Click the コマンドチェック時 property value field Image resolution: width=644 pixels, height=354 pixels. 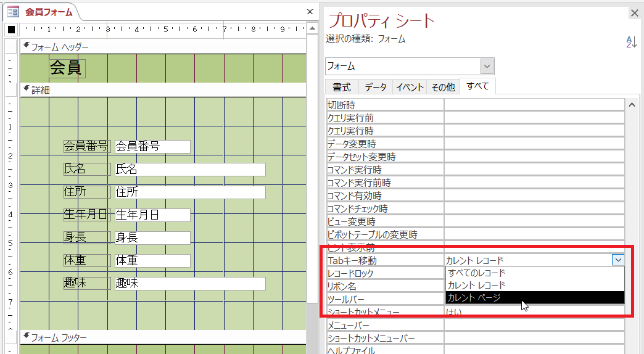click(x=534, y=208)
